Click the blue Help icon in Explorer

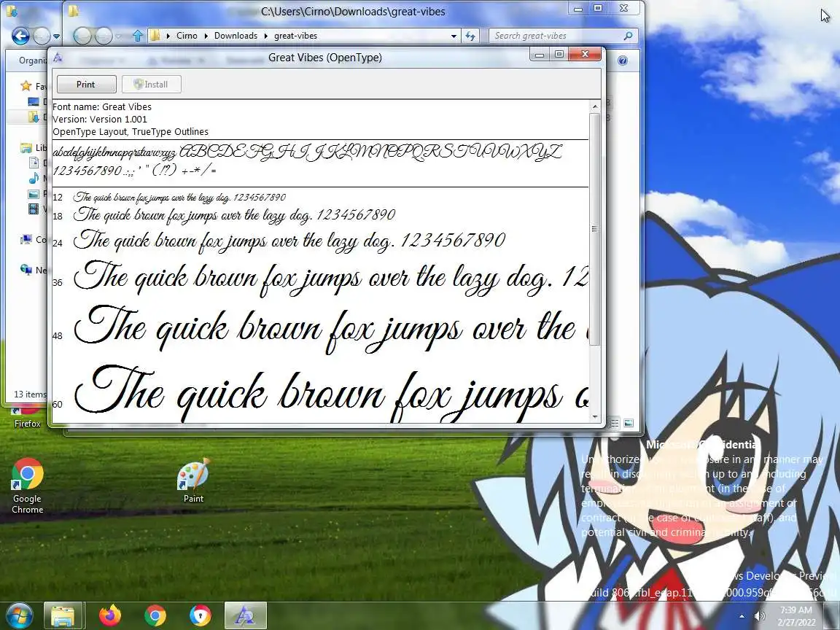click(623, 61)
